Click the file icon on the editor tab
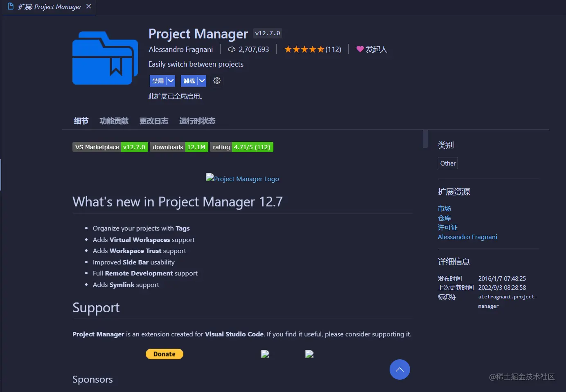 point(11,7)
